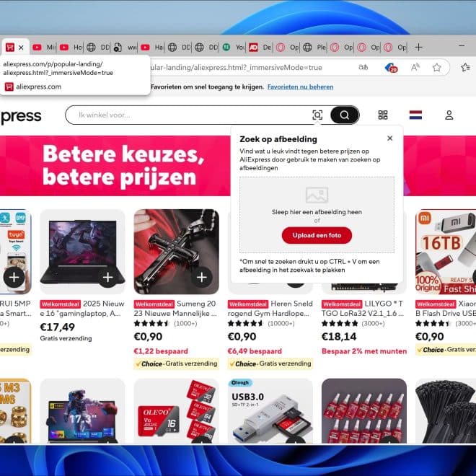Add the cross necklace to cart
This screenshot has width=476, height=476.
pos(202,277)
